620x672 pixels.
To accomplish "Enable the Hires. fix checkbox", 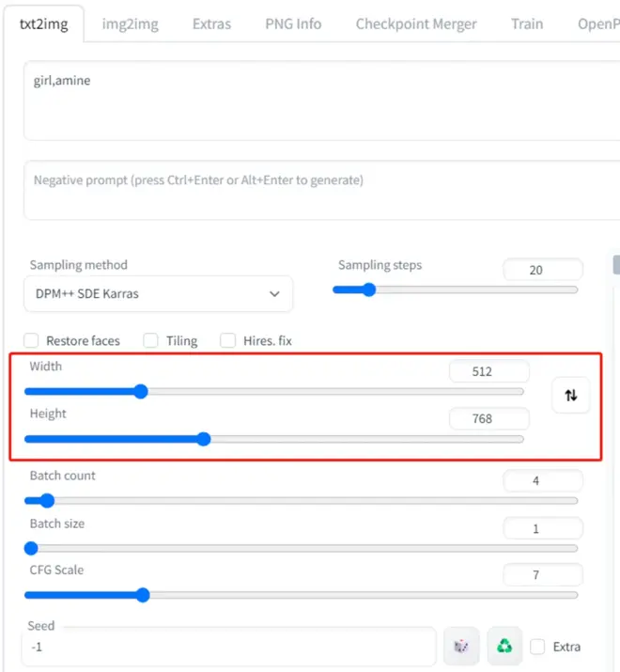I will [227, 341].
